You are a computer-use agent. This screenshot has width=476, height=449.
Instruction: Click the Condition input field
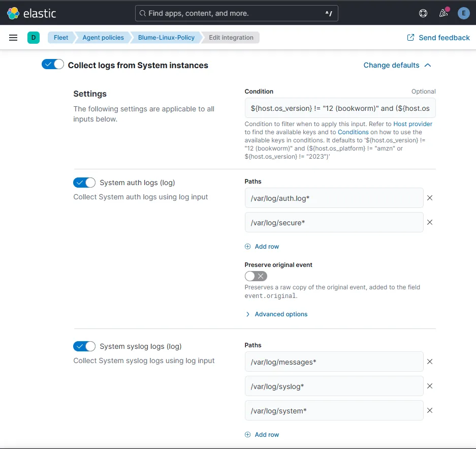click(x=340, y=108)
